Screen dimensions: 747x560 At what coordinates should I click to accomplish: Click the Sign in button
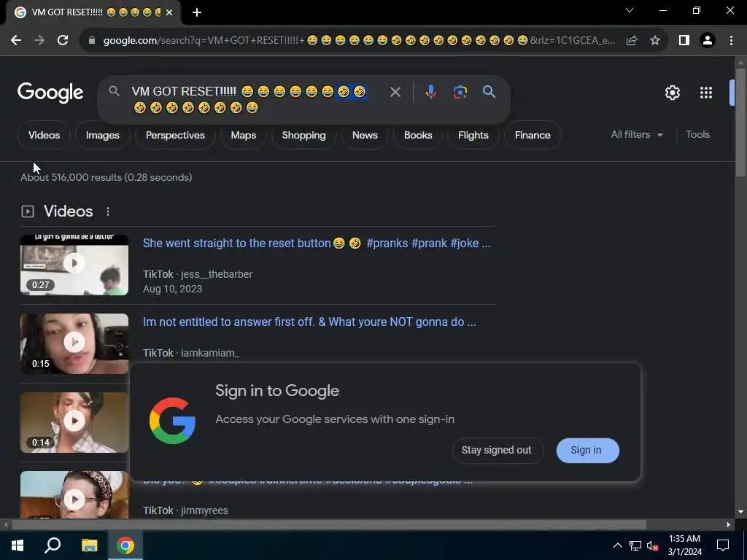587,451
